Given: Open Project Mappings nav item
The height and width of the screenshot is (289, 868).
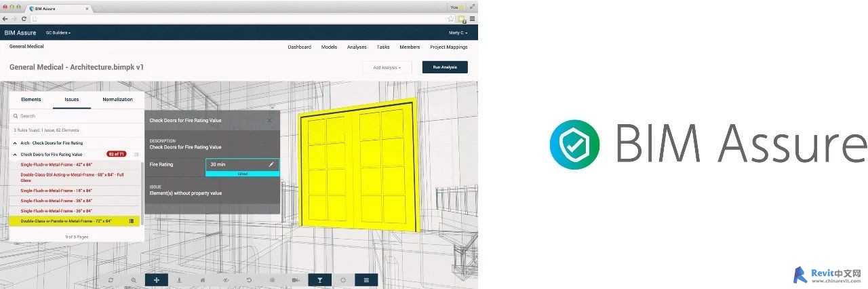Looking at the screenshot, I should (448, 47).
